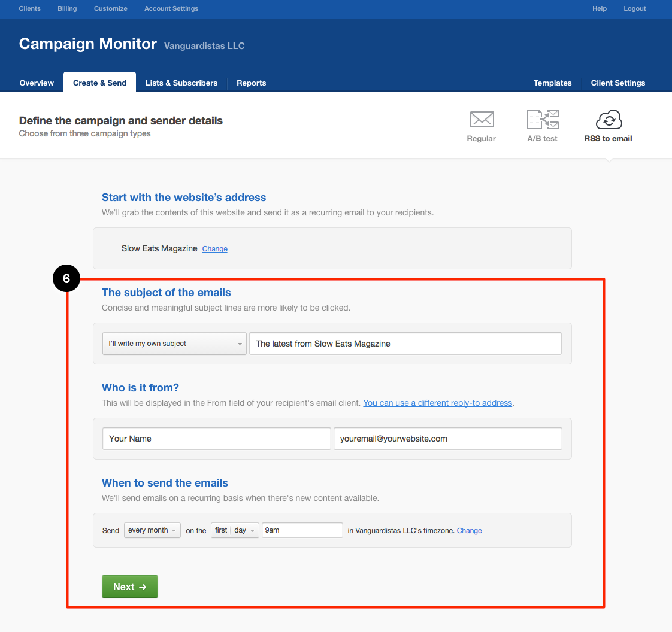The height and width of the screenshot is (632, 672).
Task: Click the 'Slow Eats Magazine' feed name
Action: tap(159, 248)
